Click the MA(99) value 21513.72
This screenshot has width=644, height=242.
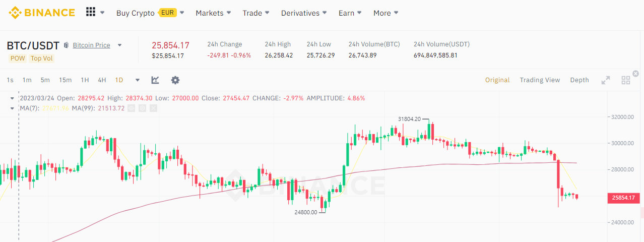111,108
